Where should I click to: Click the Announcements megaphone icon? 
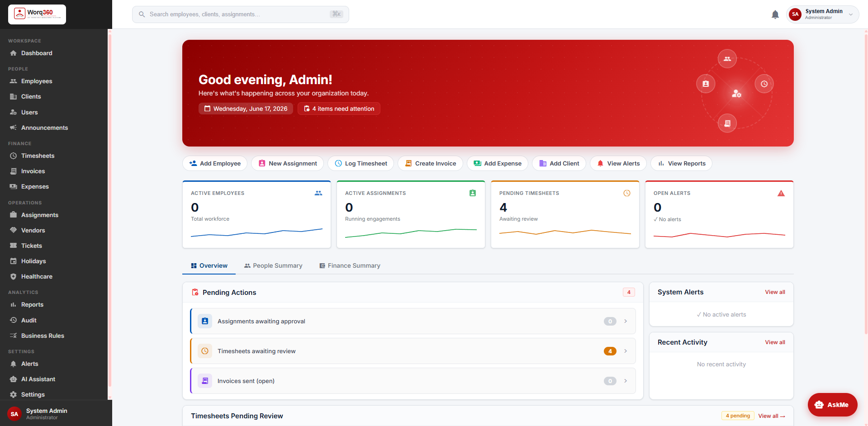[14, 128]
